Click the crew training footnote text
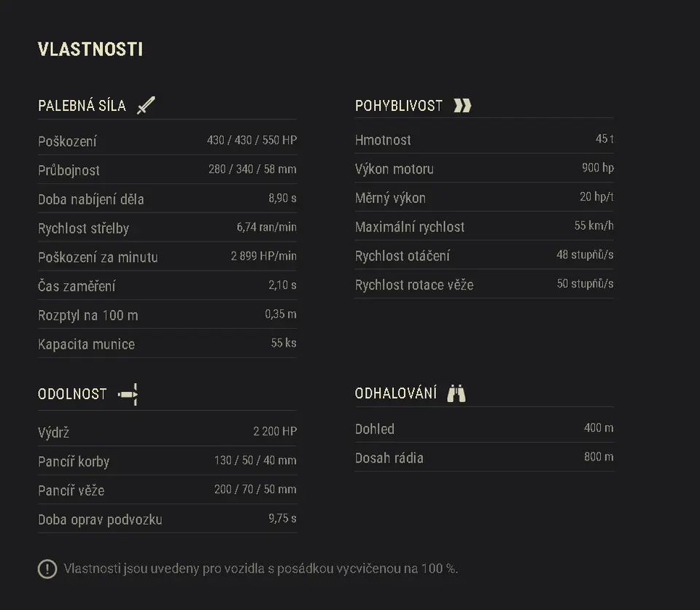This screenshot has height=610, width=700. 261,568
